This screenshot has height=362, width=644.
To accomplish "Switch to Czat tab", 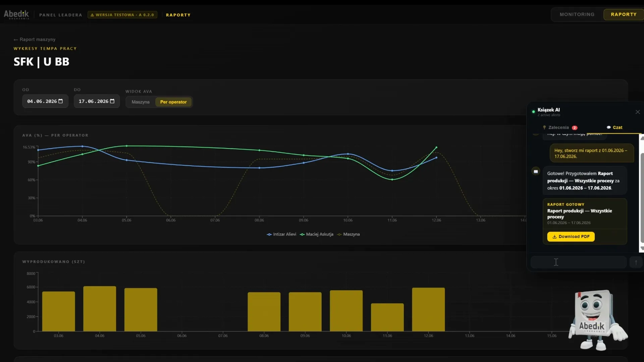I will [614, 127].
